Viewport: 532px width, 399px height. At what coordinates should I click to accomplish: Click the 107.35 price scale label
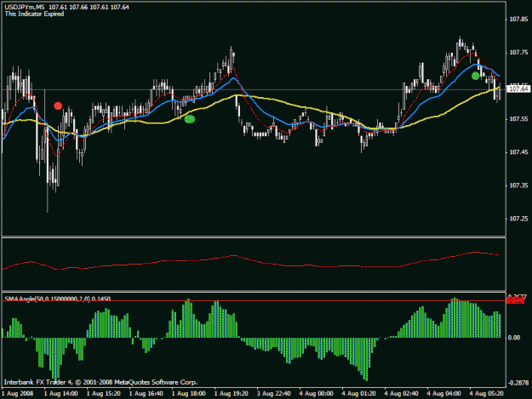(x=518, y=185)
